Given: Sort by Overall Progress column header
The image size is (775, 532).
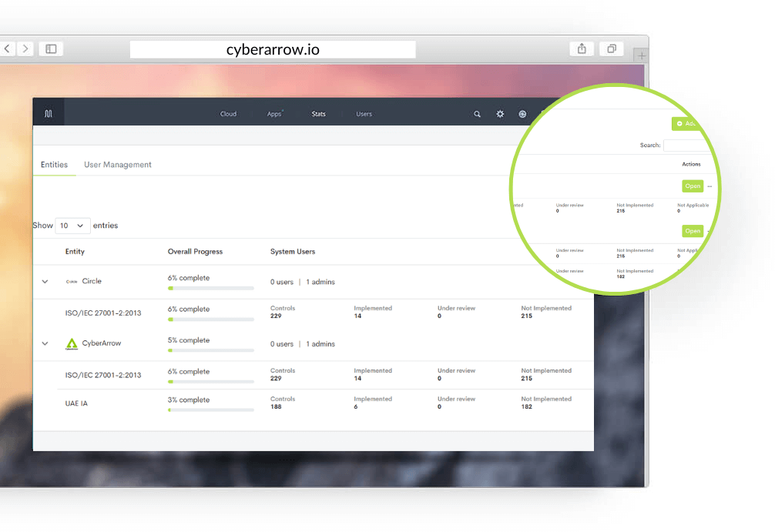Looking at the screenshot, I should click(195, 252).
